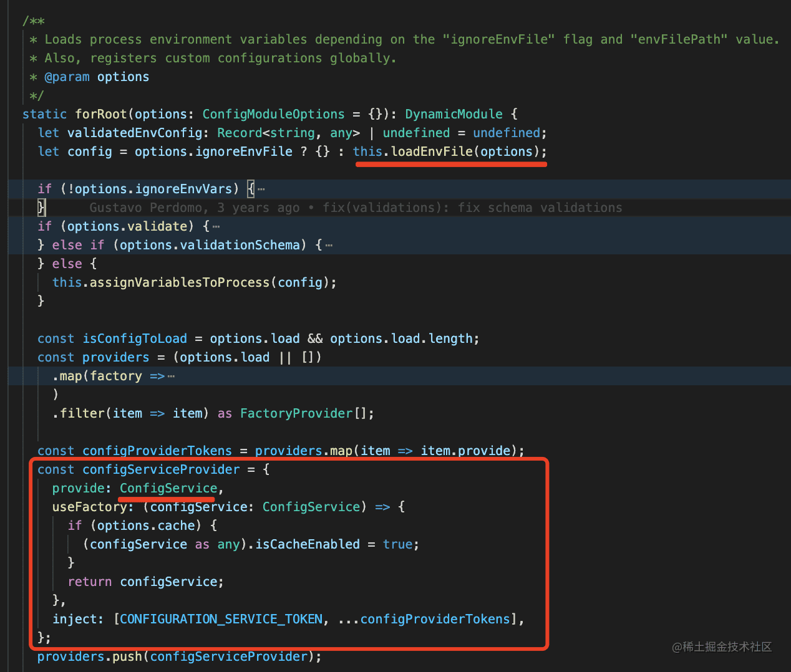Click validatedEnvConfig variable declaration
Viewport: 791px width, 672px height.
click(134, 133)
